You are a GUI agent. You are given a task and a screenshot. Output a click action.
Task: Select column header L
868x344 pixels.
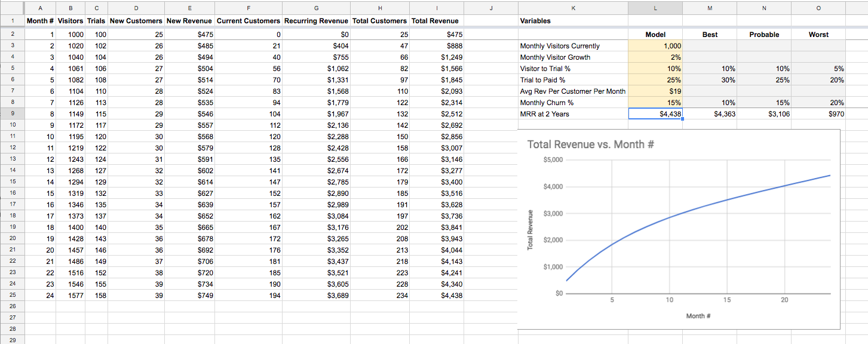(x=655, y=8)
